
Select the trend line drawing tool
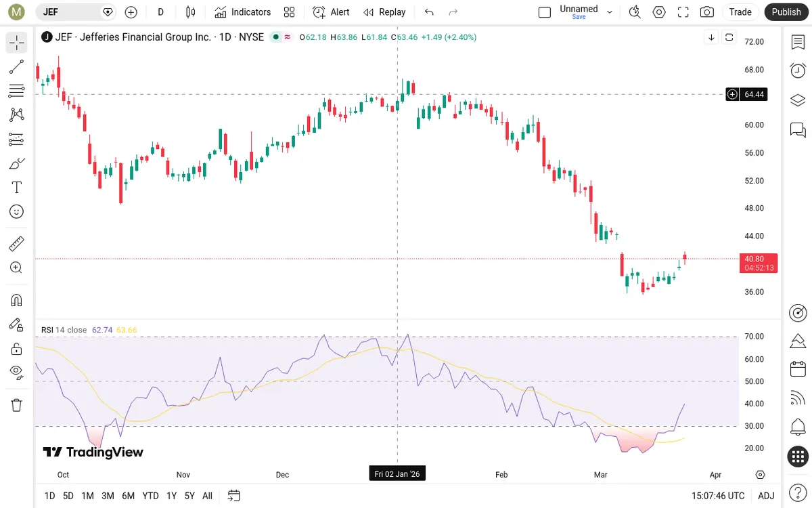(x=17, y=67)
